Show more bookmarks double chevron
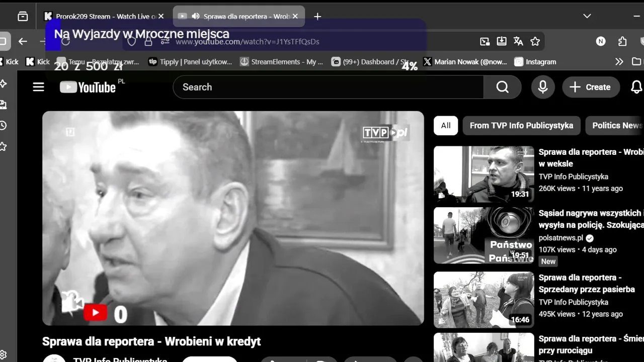 click(x=619, y=62)
